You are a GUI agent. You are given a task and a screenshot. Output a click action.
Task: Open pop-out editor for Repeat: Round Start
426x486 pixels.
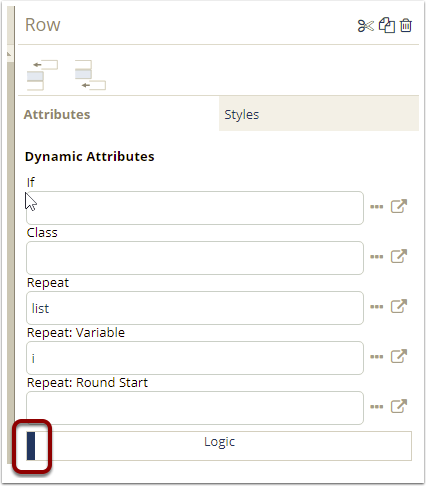[399, 406]
